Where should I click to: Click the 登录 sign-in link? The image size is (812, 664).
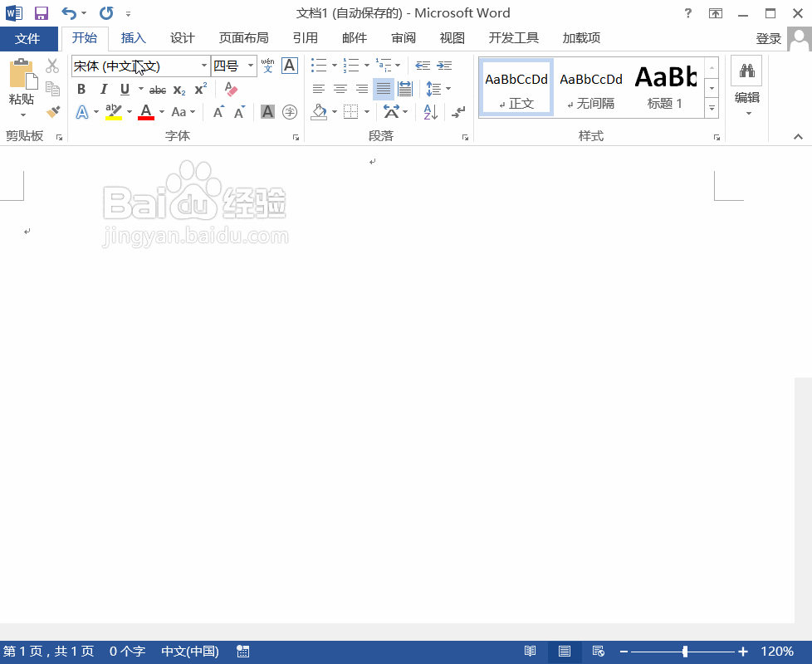click(x=768, y=38)
